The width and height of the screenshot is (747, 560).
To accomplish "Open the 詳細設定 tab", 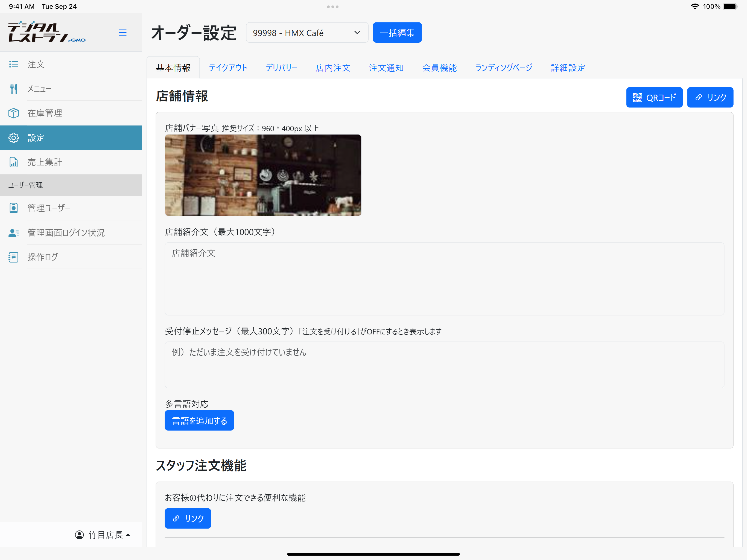I will [568, 68].
